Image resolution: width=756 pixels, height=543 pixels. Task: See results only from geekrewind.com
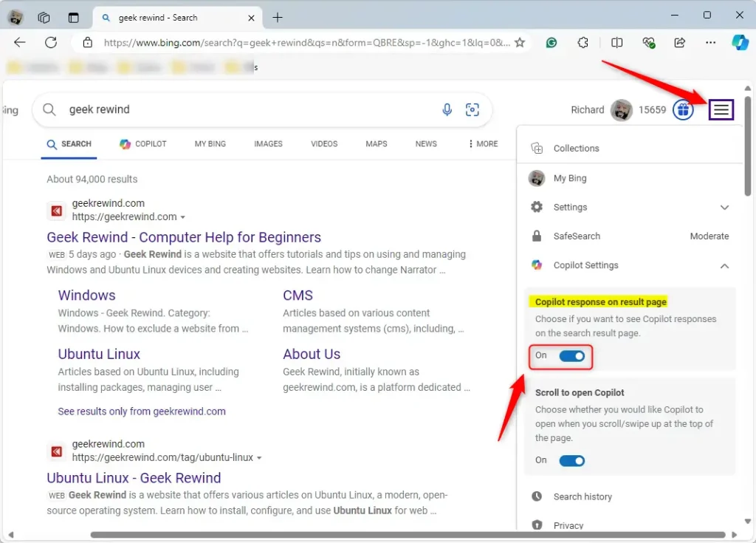[142, 411]
